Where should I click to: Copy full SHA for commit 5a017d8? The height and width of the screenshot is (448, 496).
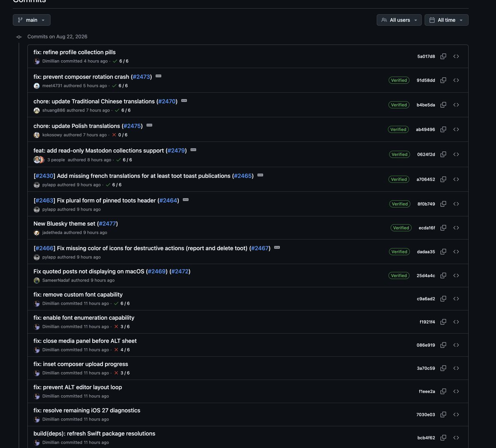tap(443, 56)
